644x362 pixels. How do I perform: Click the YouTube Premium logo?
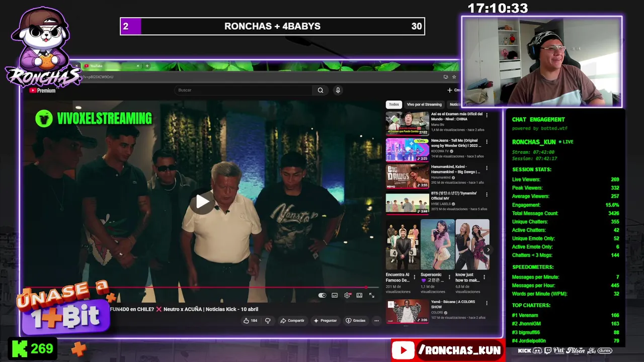pos(43,90)
